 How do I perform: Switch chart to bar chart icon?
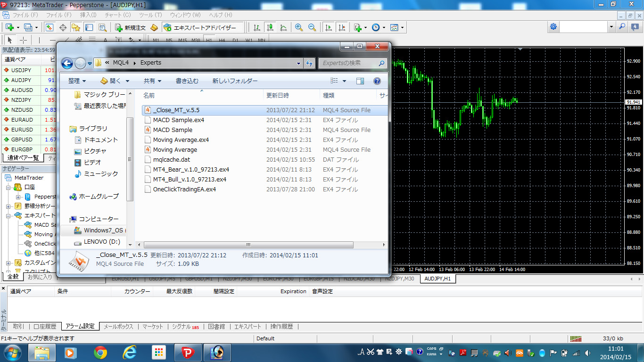pyautogui.click(x=257, y=27)
